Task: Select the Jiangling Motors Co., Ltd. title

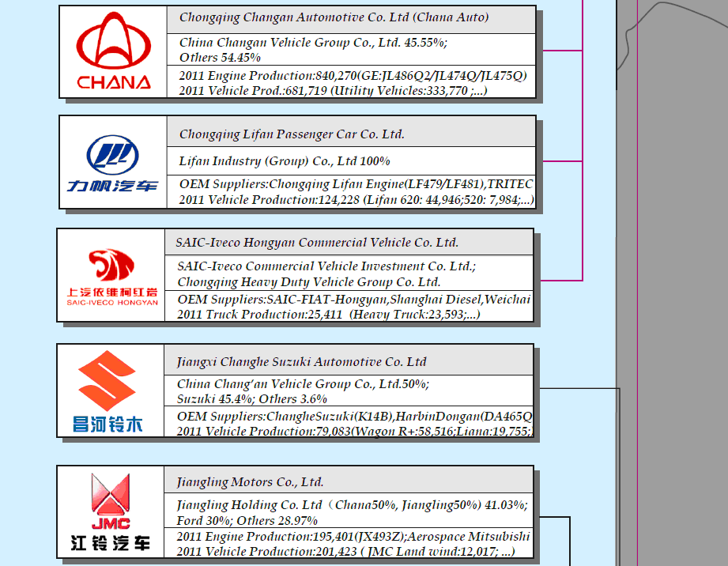Action: pyautogui.click(x=250, y=482)
